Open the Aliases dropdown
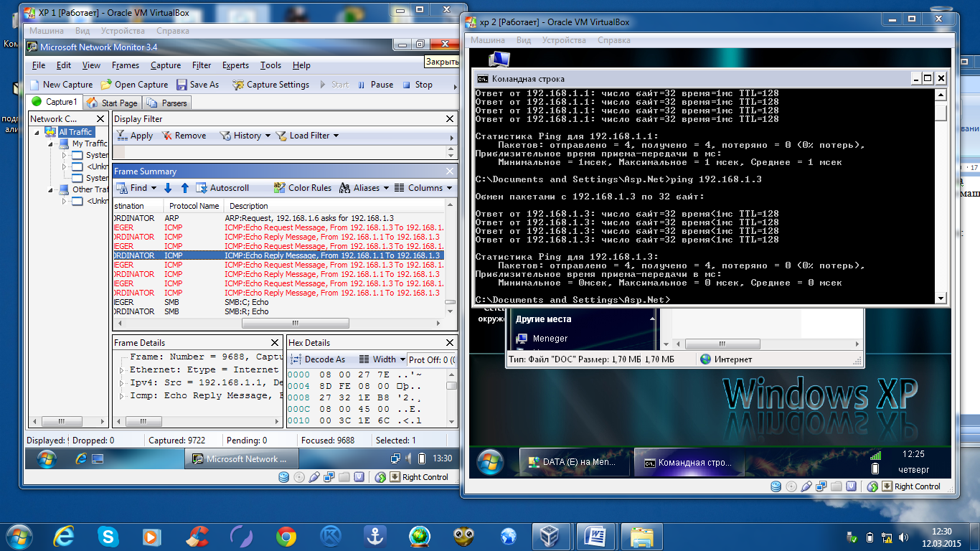The image size is (980, 551). pyautogui.click(x=364, y=188)
